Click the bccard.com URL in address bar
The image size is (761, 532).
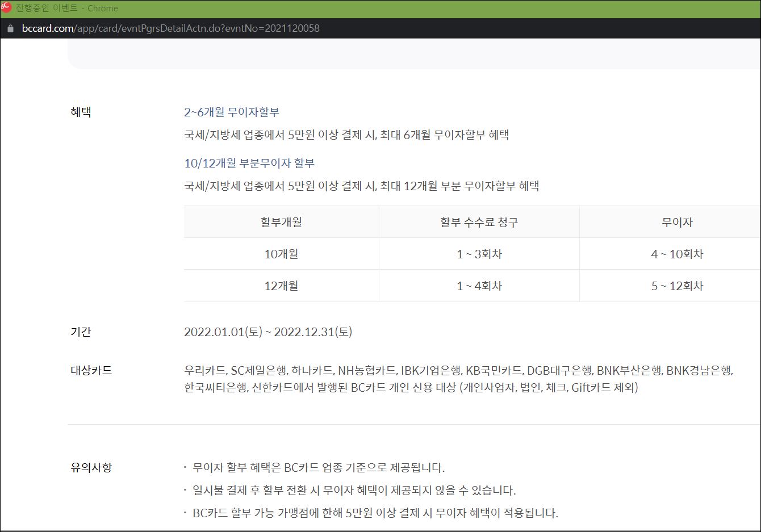pyautogui.click(x=170, y=28)
